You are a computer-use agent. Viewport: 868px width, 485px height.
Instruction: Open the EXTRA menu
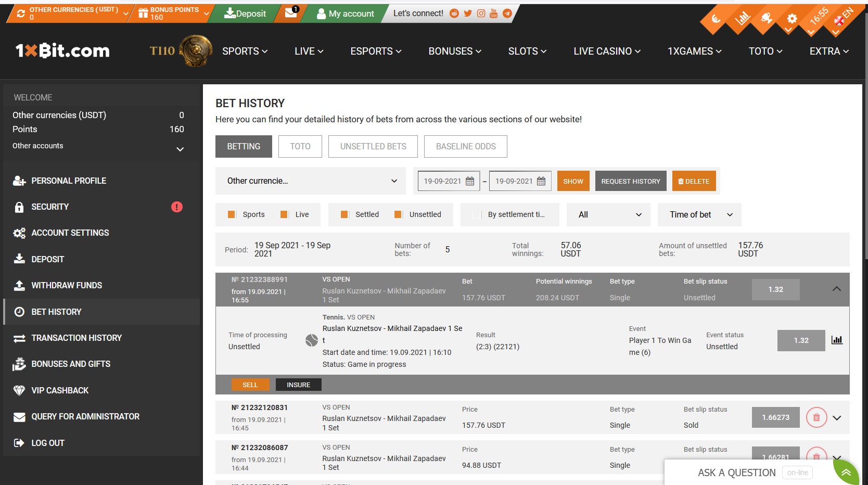tap(829, 51)
